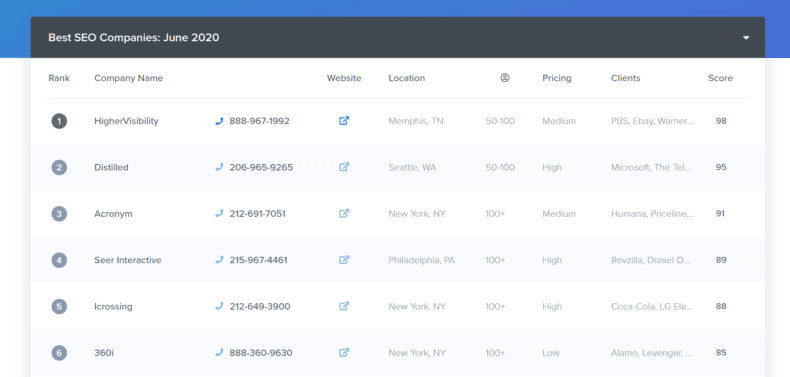Select the Memphis, TN location cell
Screen dimensions: 790x377
[x=416, y=121]
